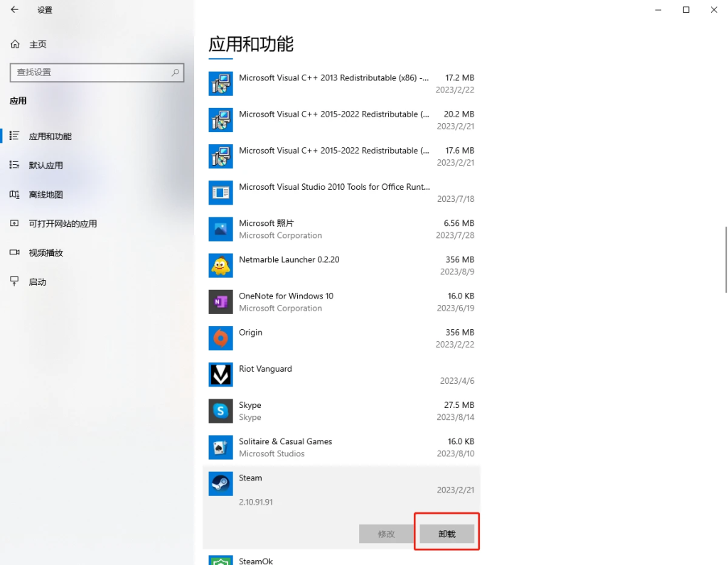Click the Visual Studio 2010 Tools icon
This screenshot has height=565, width=728.
click(220, 193)
